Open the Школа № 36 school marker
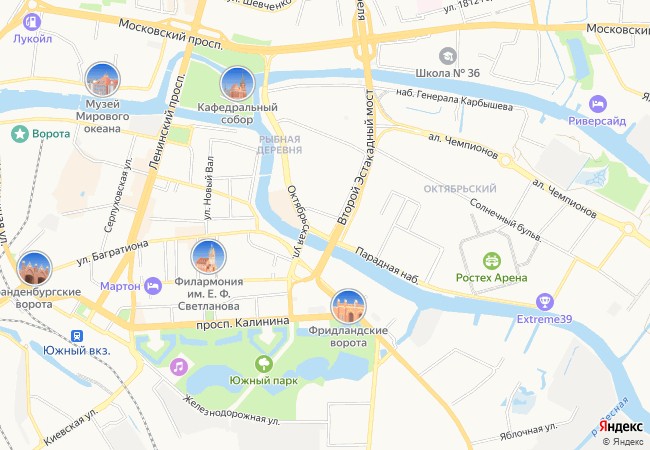The width and height of the screenshot is (650, 450). (448, 56)
